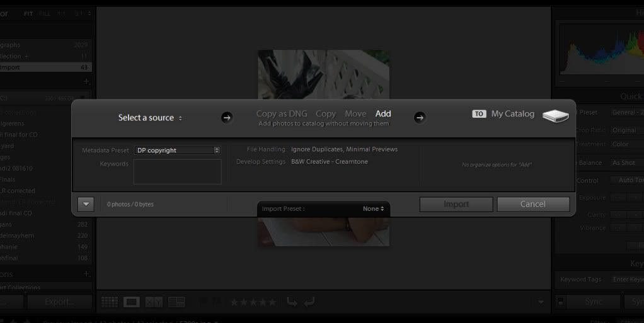Click the photo preview above the dialog
644x323 pixels.
(x=324, y=75)
